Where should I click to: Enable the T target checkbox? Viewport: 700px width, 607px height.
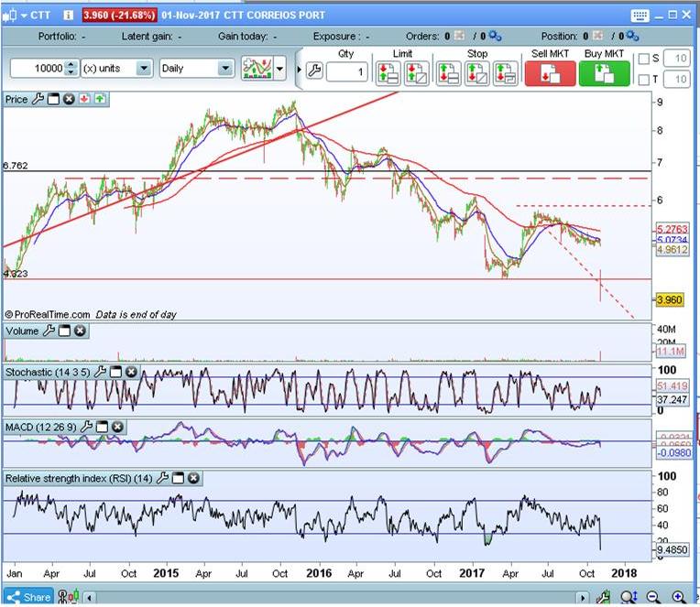point(644,80)
